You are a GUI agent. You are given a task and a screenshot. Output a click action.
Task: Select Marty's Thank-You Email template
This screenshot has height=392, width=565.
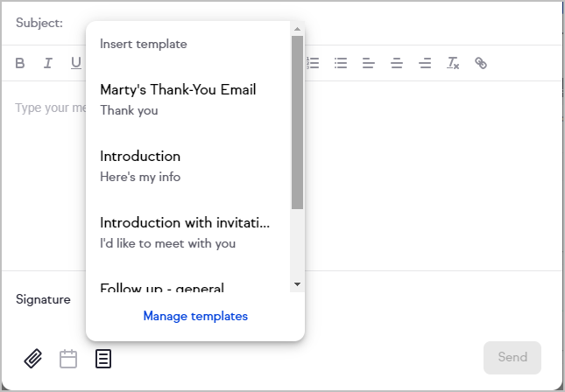[x=188, y=100]
